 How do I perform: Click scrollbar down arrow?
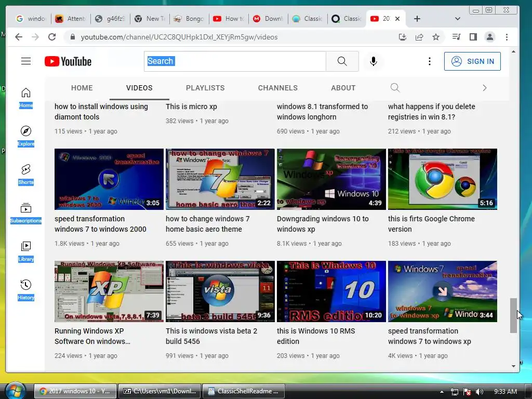[513, 366]
